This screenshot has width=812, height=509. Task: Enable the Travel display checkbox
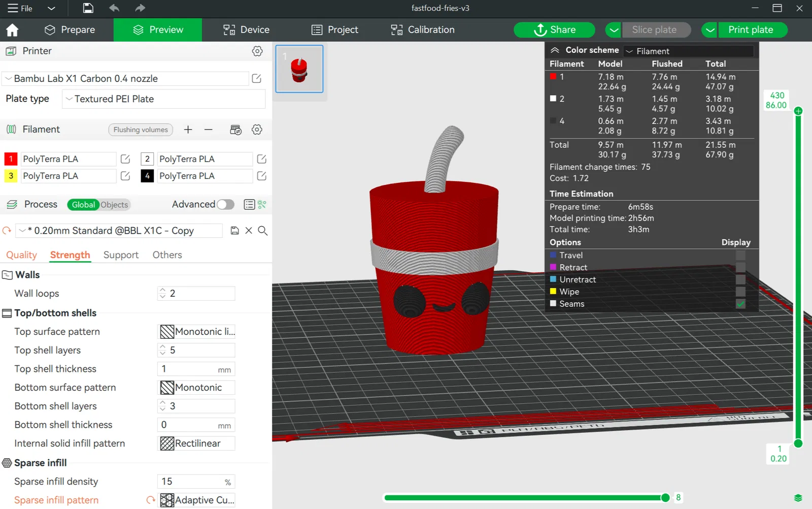tap(740, 256)
